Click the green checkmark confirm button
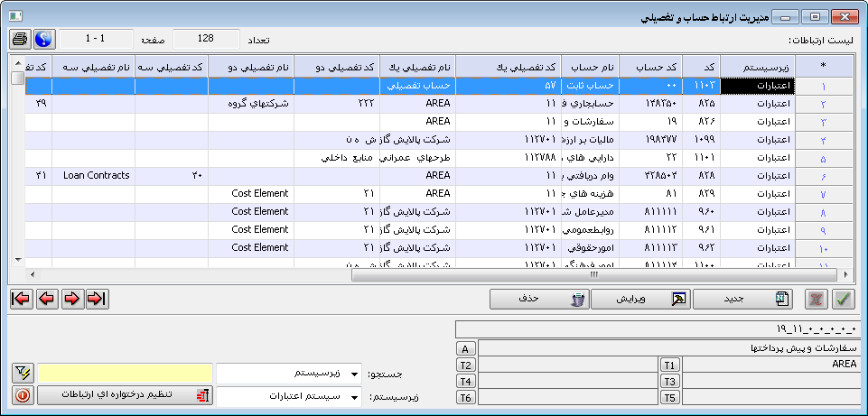Viewport: 868px width, 416px height. pyautogui.click(x=844, y=300)
